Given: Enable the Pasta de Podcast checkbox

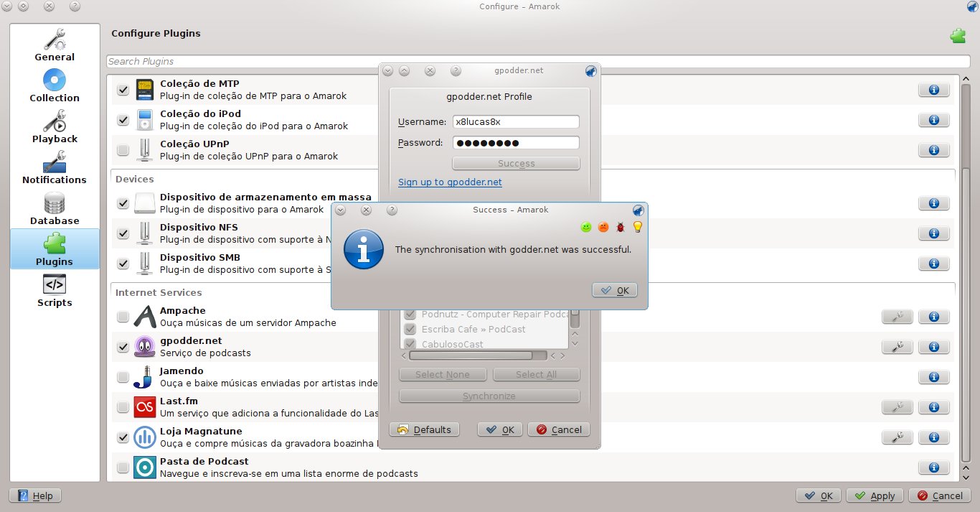Looking at the screenshot, I should (x=123, y=467).
